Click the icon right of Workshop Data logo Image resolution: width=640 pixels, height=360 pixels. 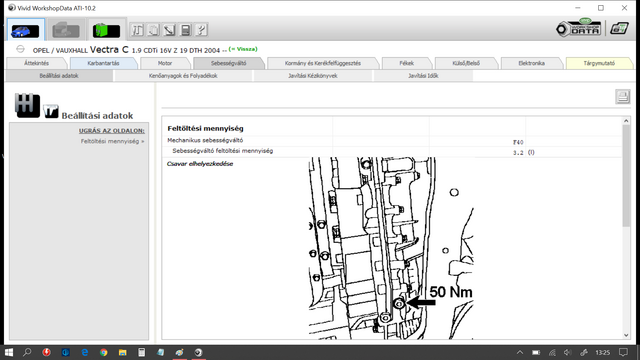tap(619, 28)
